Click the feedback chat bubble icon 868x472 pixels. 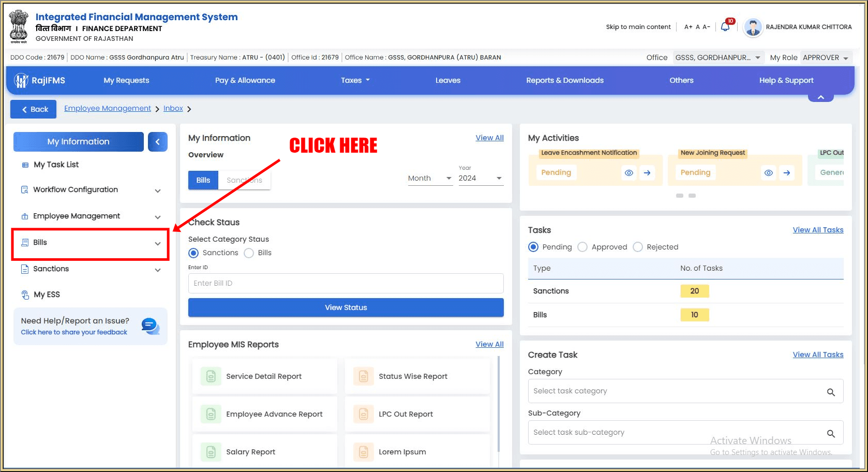click(150, 326)
